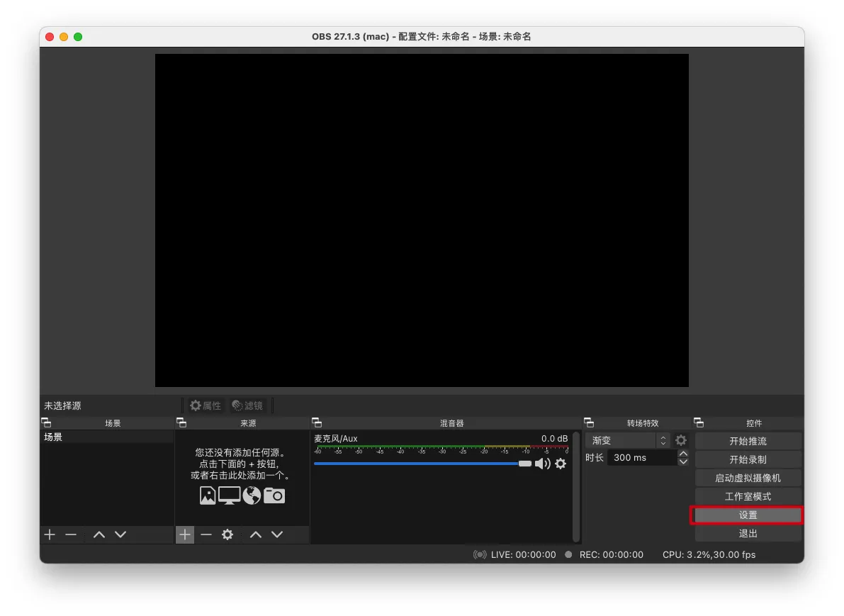Open the 渐变 transition dropdown

628,440
